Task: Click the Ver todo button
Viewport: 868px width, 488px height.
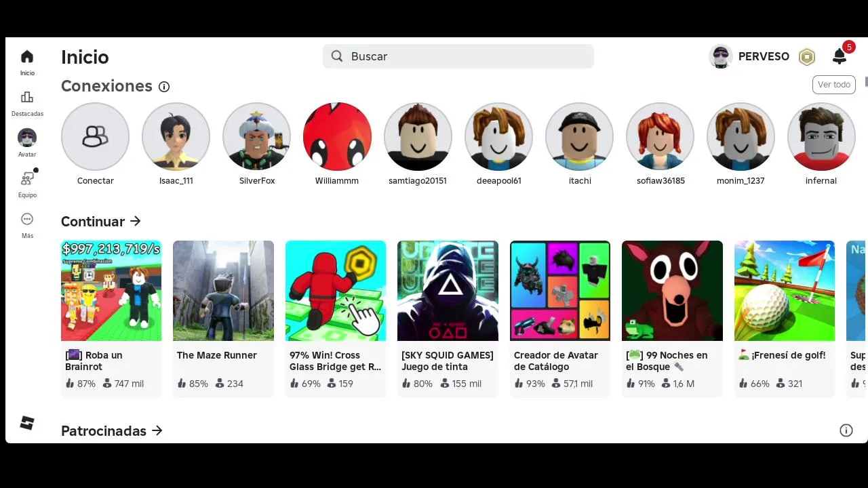Action: (834, 85)
